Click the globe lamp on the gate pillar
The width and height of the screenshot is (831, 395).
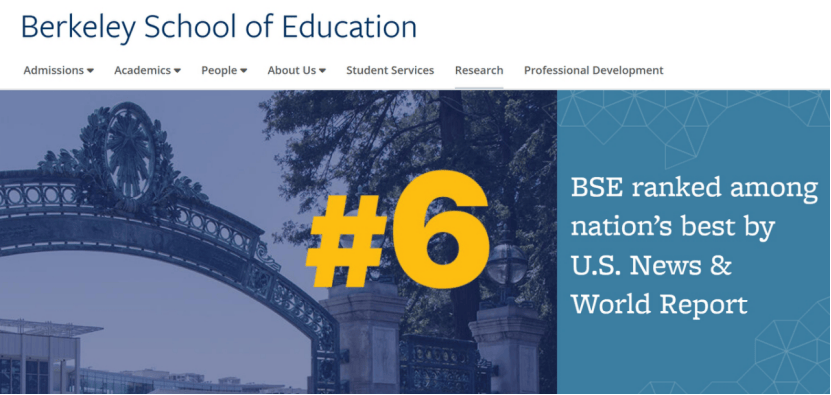click(x=507, y=264)
